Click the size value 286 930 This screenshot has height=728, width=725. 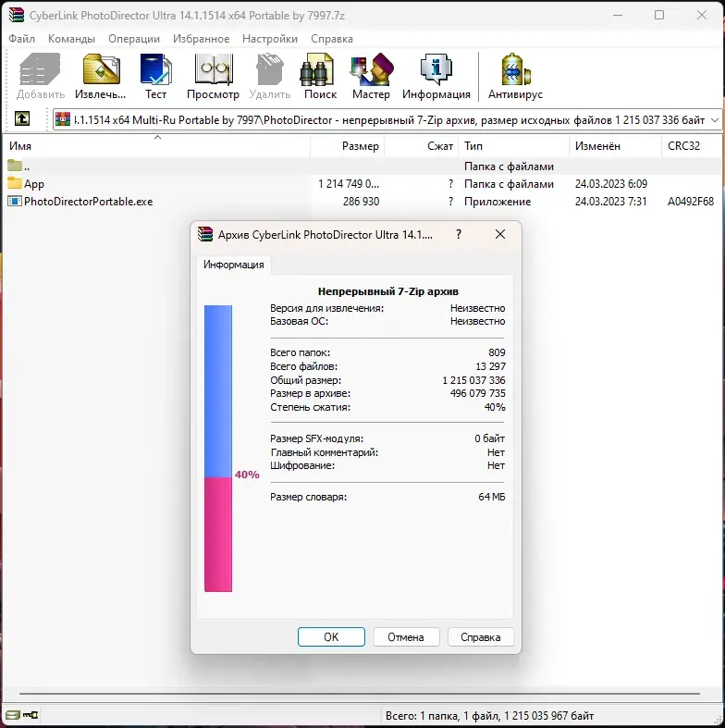(x=361, y=202)
